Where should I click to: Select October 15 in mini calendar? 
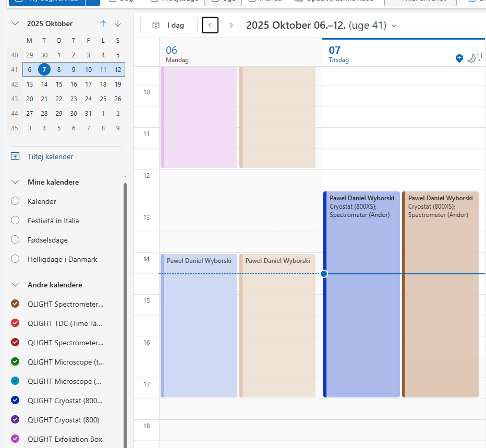59,84
